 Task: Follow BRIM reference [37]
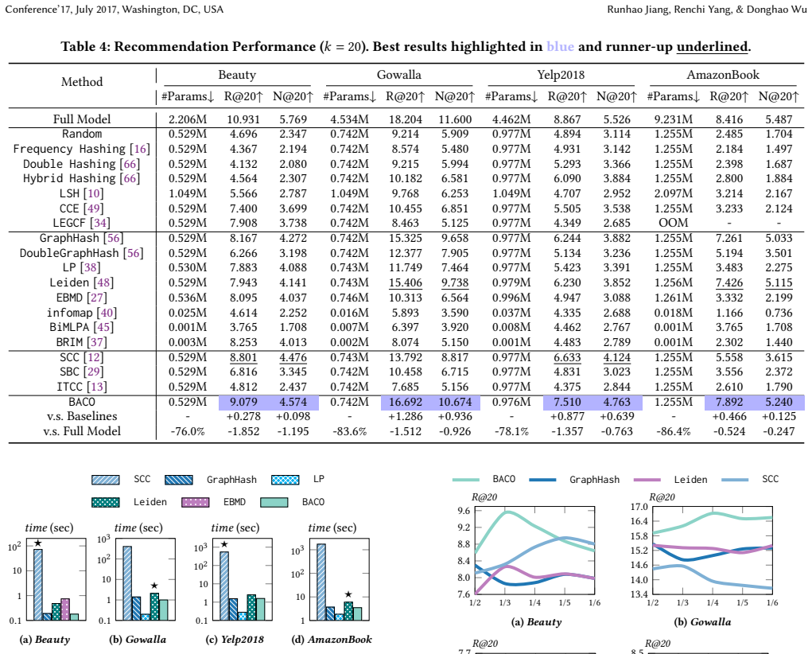(x=97, y=343)
